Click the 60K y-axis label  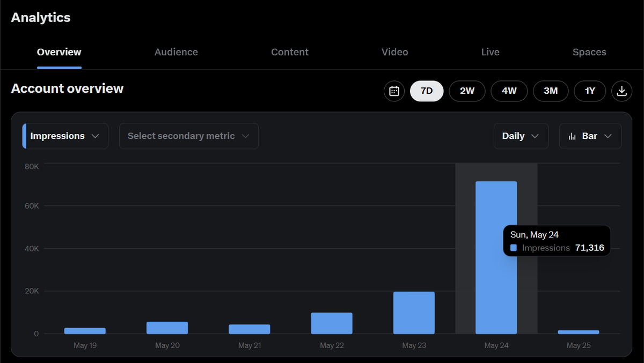32,206
